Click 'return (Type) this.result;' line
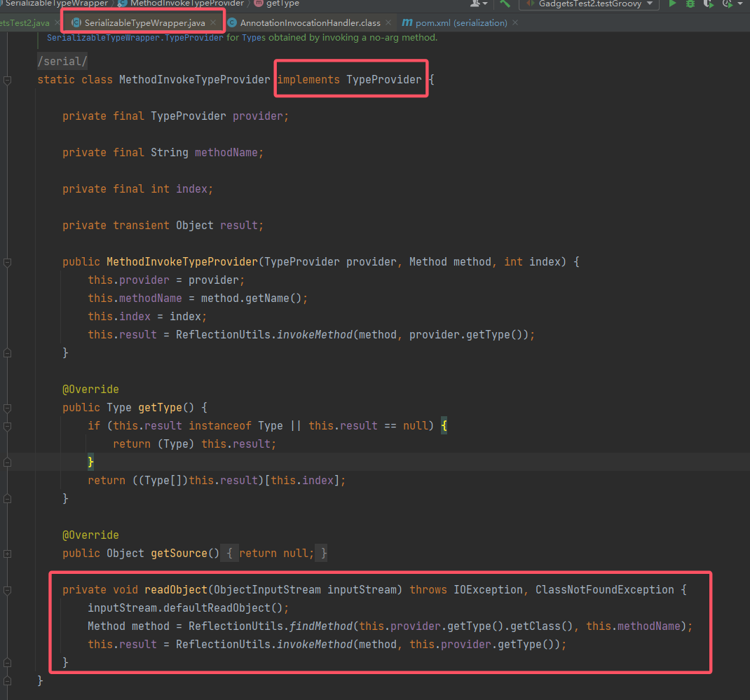Image resolution: width=750 pixels, height=700 pixels. (x=194, y=444)
